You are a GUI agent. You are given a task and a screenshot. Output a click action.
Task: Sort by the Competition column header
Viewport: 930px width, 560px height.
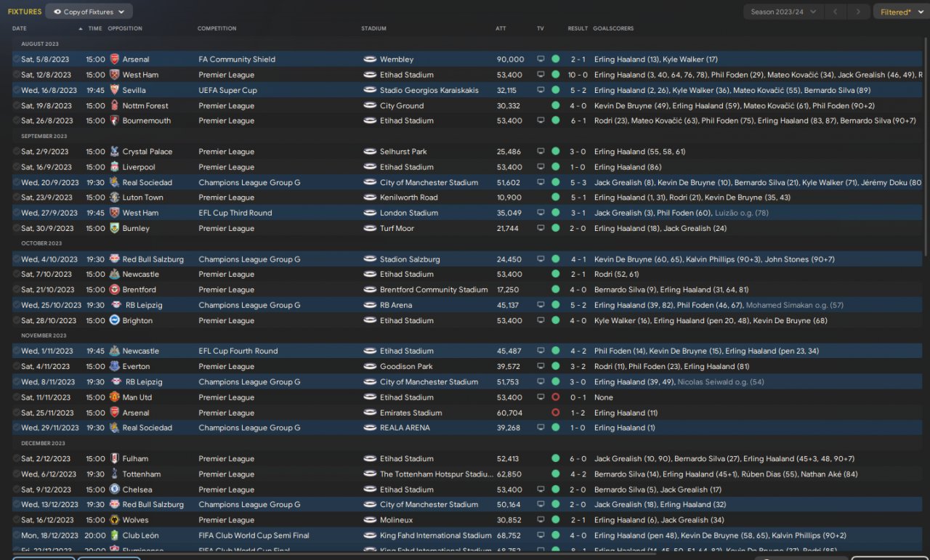(x=217, y=28)
